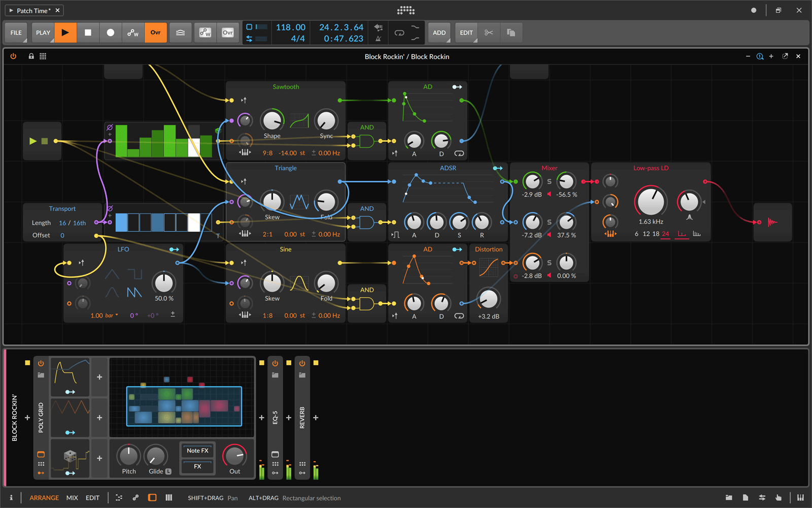Enable the lock icon in the Grid header

[31, 56]
